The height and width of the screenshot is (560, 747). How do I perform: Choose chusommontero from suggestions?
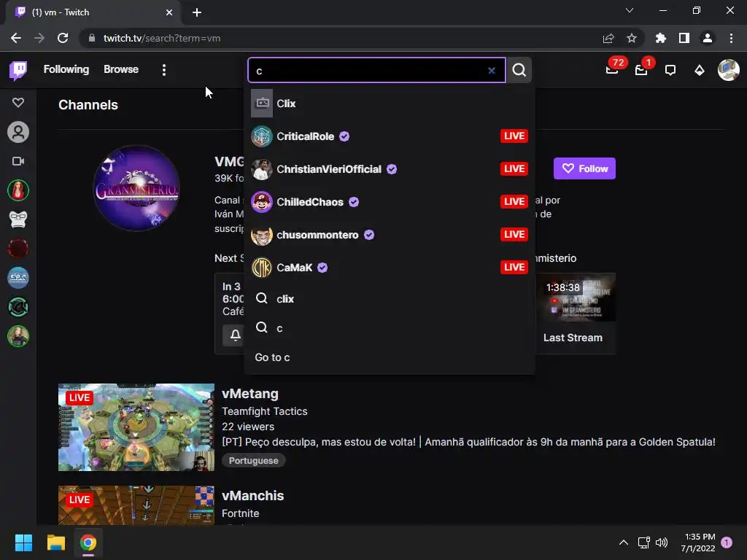[x=390, y=235]
